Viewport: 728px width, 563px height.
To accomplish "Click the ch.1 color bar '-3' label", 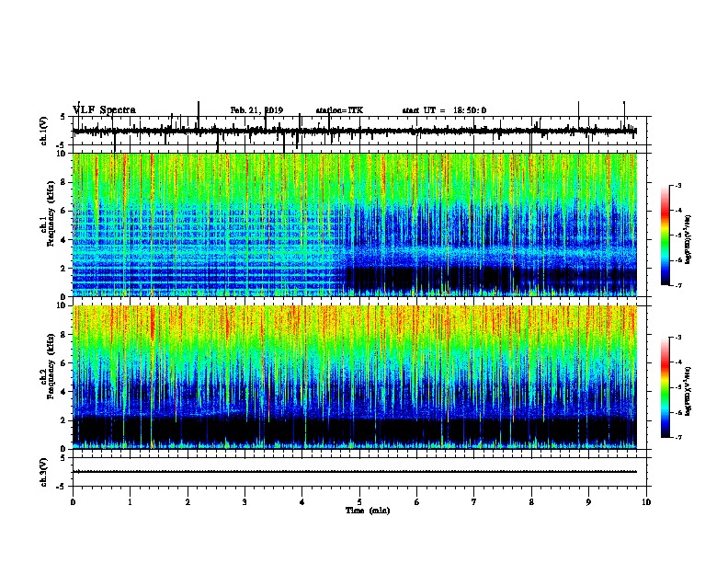I will (677, 186).
